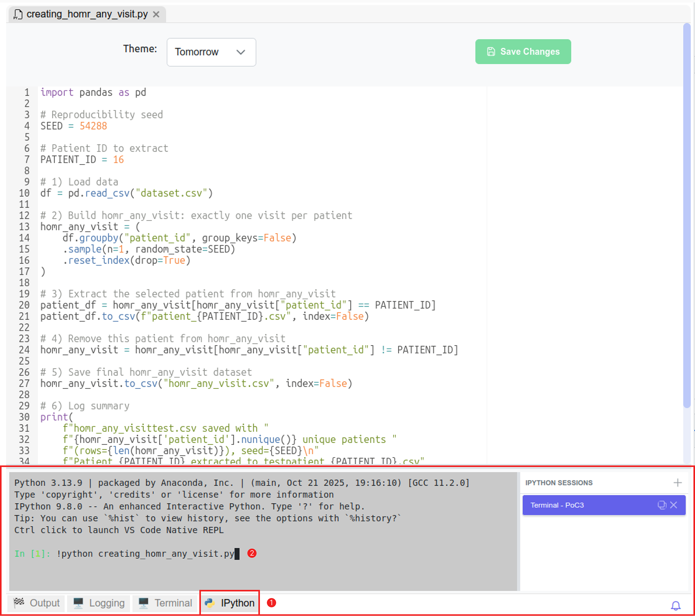Click the editor vertical scrollbar
695x616 pixels.
(687, 214)
